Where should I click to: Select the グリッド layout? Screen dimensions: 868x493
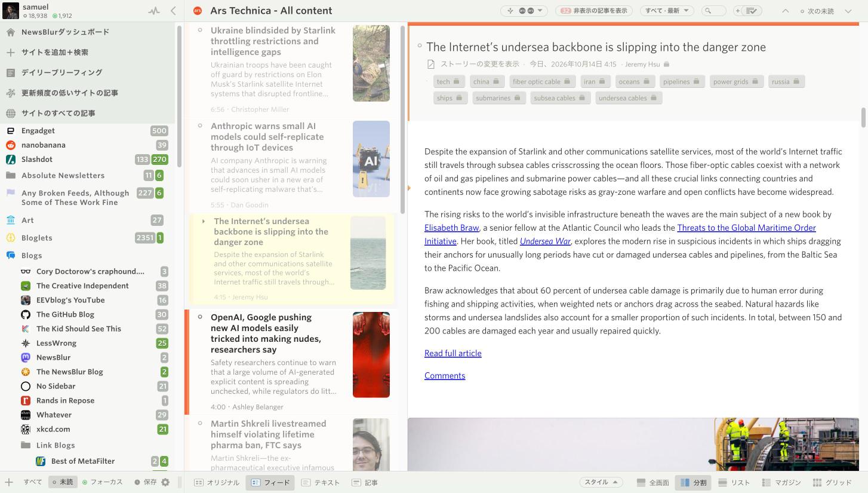(x=832, y=483)
